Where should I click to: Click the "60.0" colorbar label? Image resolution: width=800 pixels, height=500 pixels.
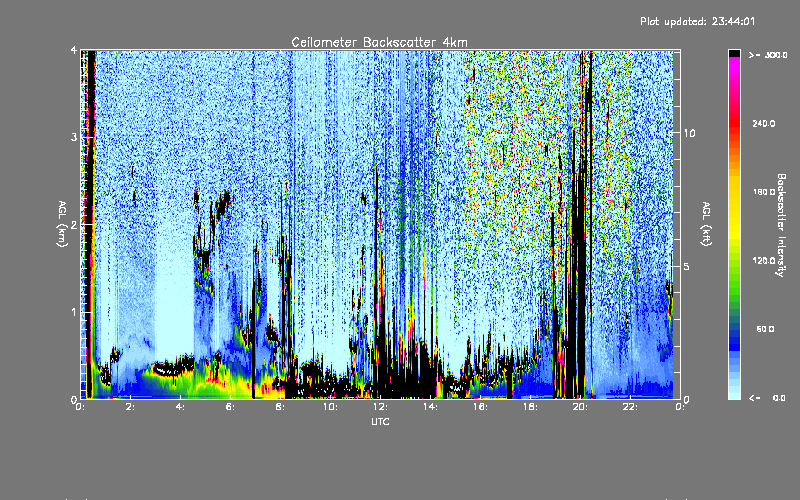(765, 329)
